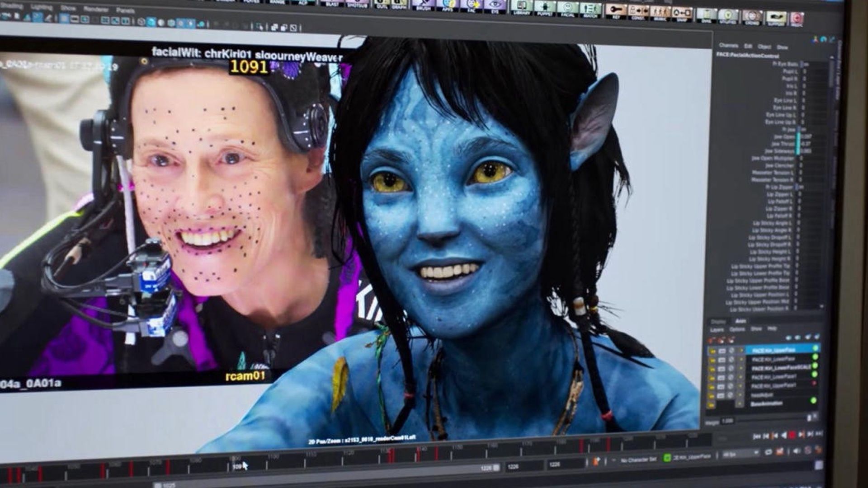The height and width of the screenshot is (488, 868).
Task: Switch to the Anim layer tab
Action: click(741, 321)
